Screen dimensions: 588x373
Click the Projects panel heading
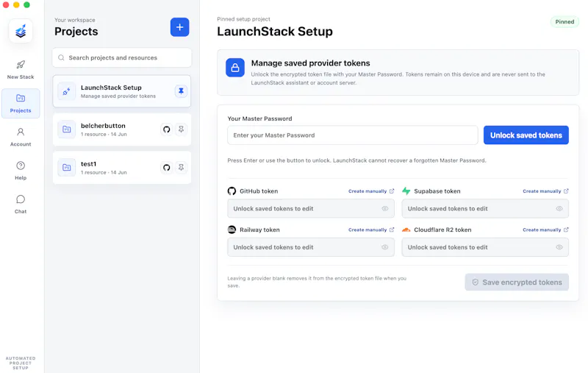pos(76,32)
